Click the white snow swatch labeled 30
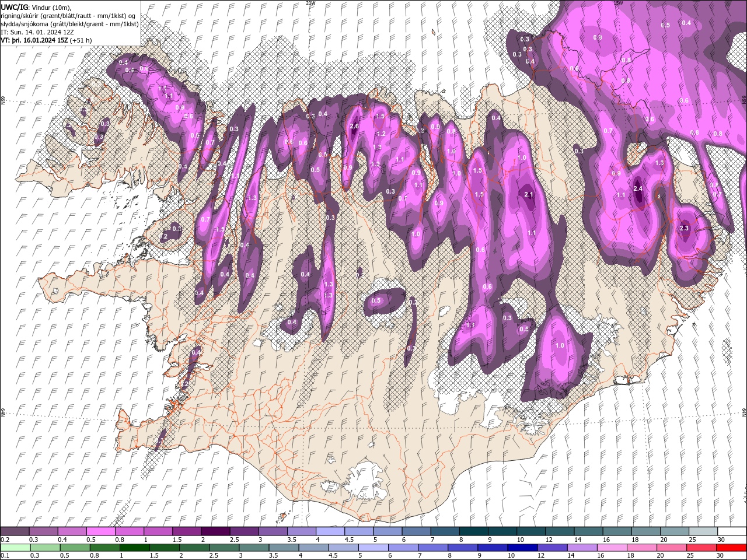747x560 pixels. [x=732, y=531]
